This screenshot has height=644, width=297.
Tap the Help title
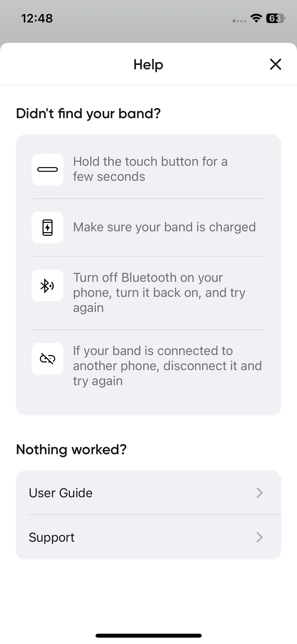(x=148, y=65)
